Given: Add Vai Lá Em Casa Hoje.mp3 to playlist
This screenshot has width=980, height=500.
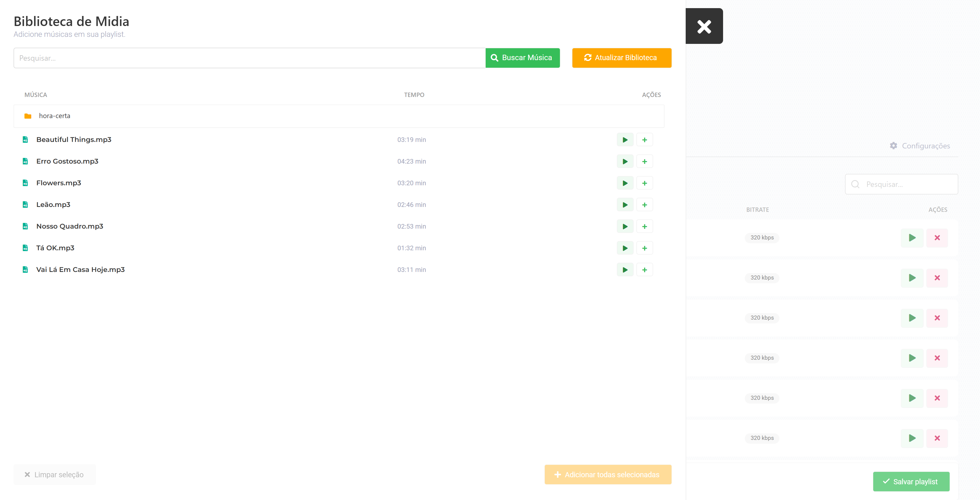Looking at the screenshot, I should coord(644,270).
